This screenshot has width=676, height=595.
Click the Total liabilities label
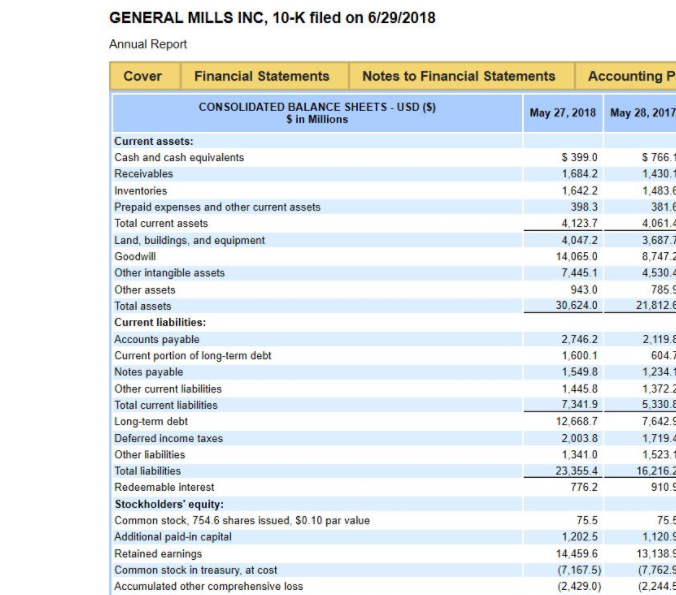coord(147,471)
